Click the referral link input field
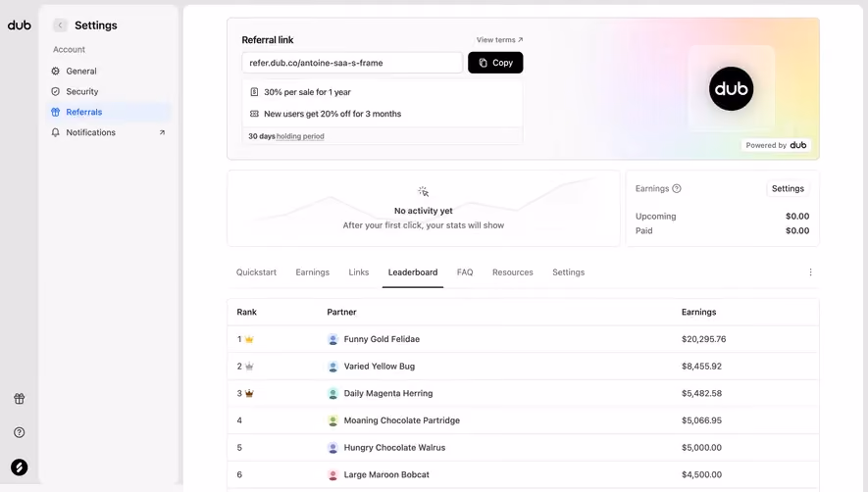 click(x=352, y=63)
